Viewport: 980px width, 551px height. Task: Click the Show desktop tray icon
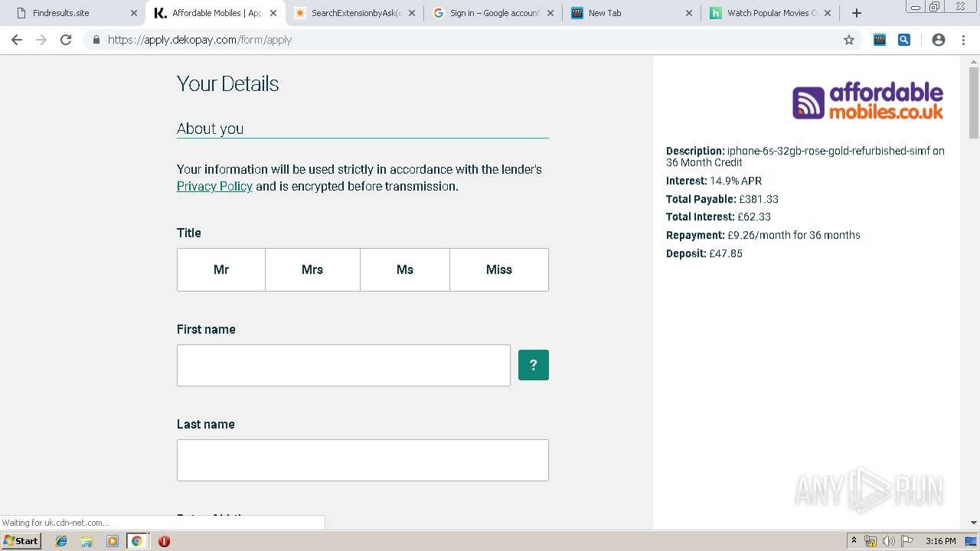point(972,541)
